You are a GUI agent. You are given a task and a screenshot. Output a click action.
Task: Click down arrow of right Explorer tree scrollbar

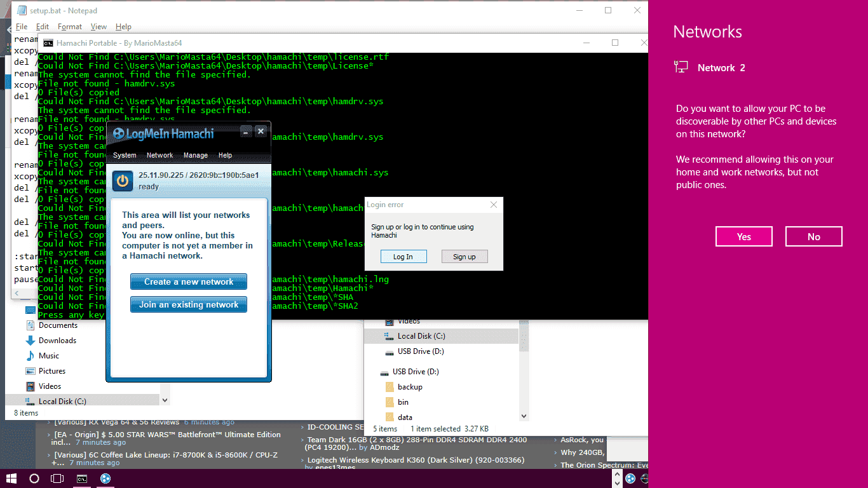(x=524, y=417)
